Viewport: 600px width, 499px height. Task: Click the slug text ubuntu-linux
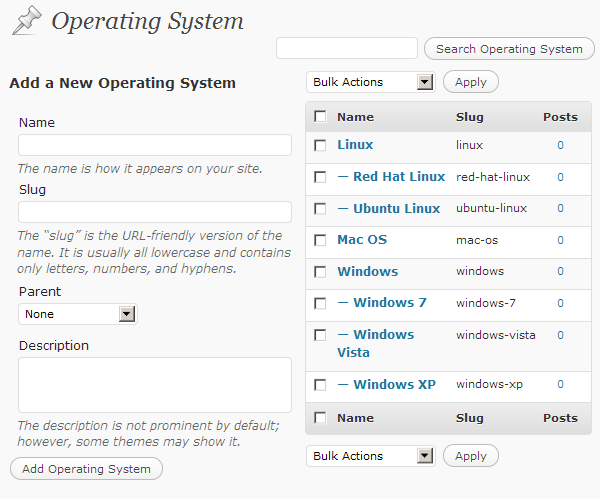pos(491,208)
